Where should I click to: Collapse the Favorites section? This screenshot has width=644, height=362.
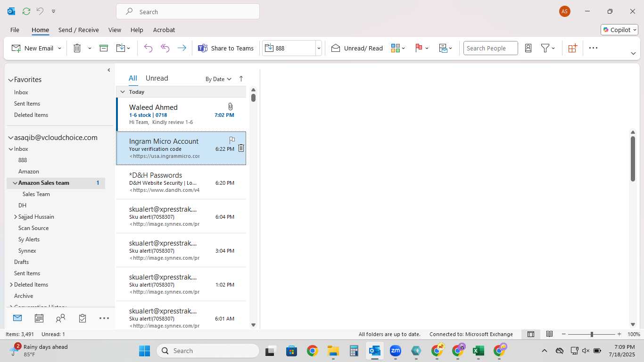click(10, 80)
